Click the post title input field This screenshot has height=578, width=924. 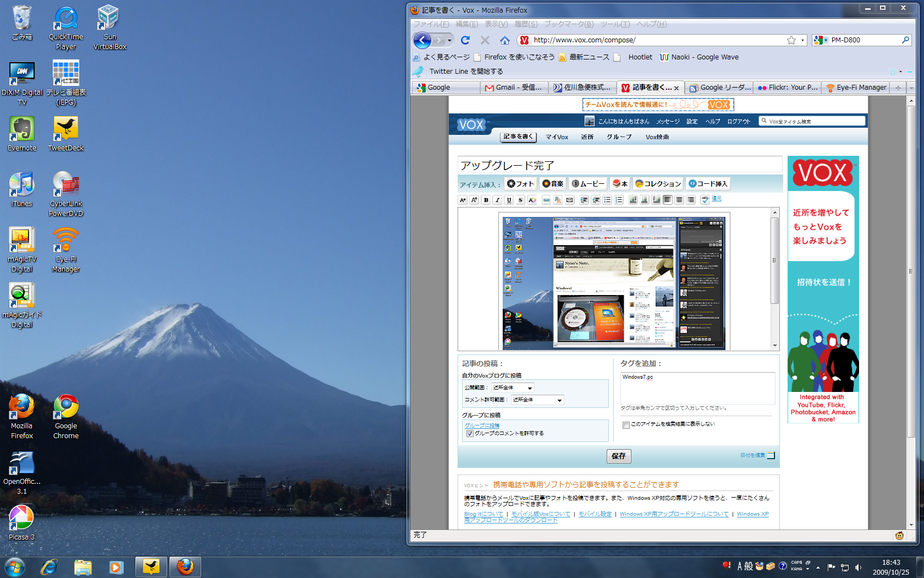(x=620, y=165)
